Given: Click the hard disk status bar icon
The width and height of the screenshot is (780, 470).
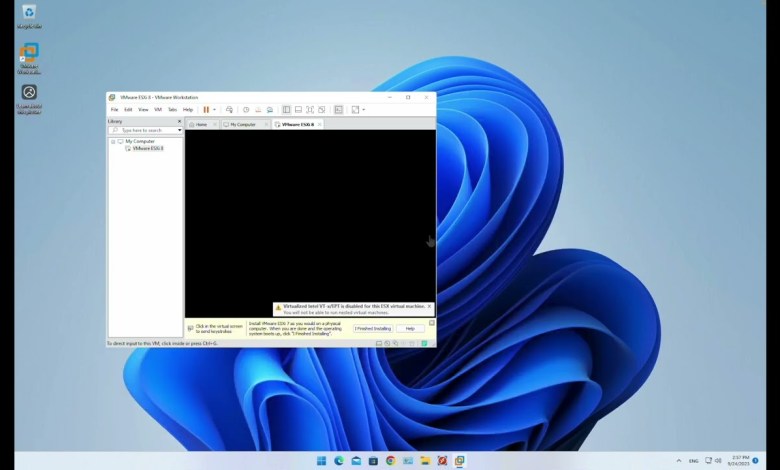Looking at the screenshot, I should click(379, 344).
